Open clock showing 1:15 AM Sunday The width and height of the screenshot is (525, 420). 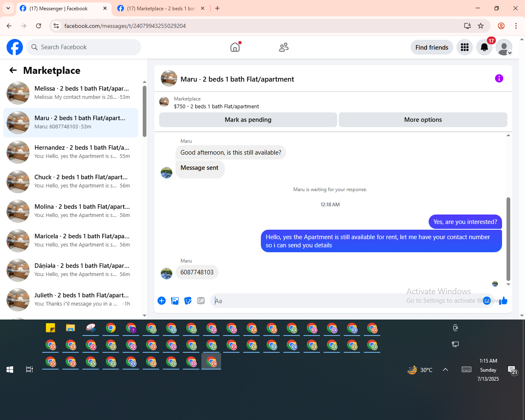point(488,370)
